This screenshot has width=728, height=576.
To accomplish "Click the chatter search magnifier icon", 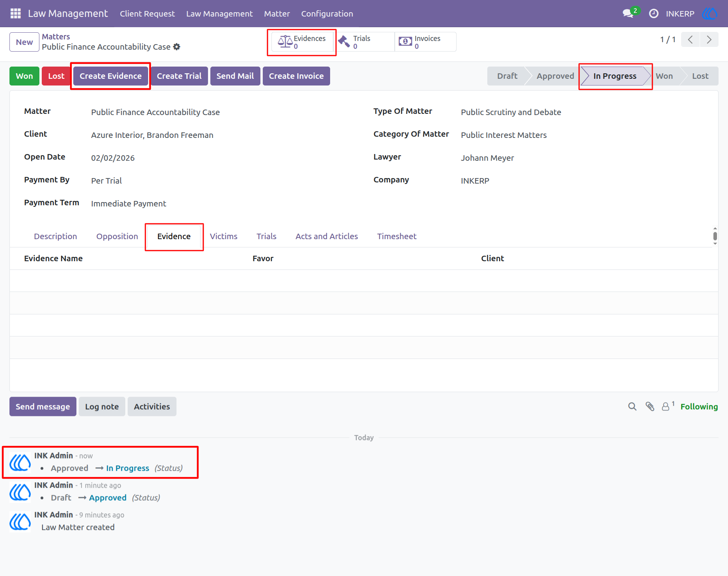I will [x=632, y=406].
